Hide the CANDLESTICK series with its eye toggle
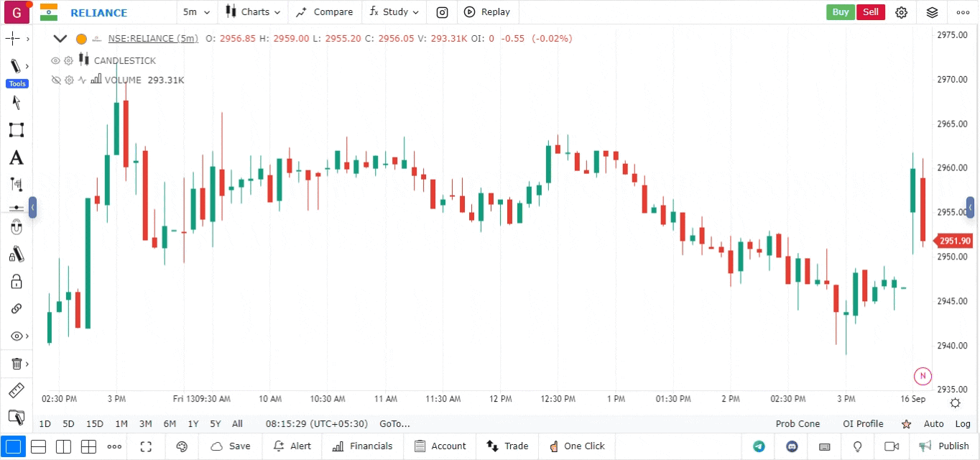 point(55,60)
